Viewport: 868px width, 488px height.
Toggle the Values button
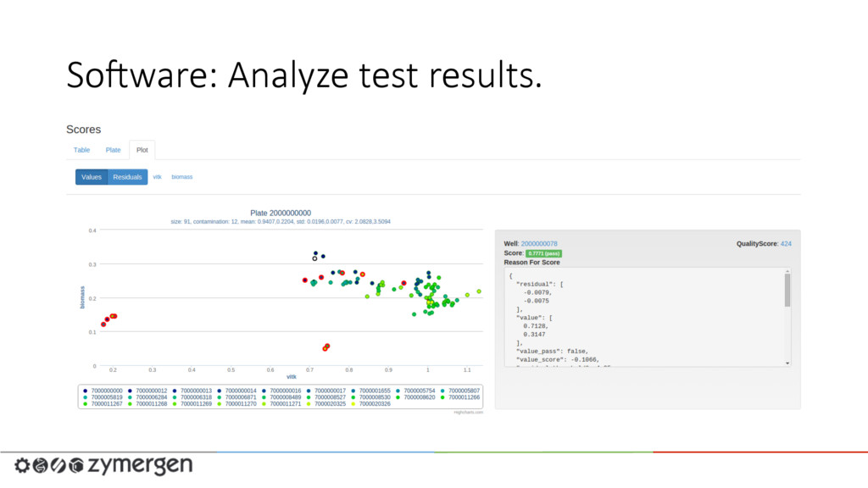tap(92, 177)
